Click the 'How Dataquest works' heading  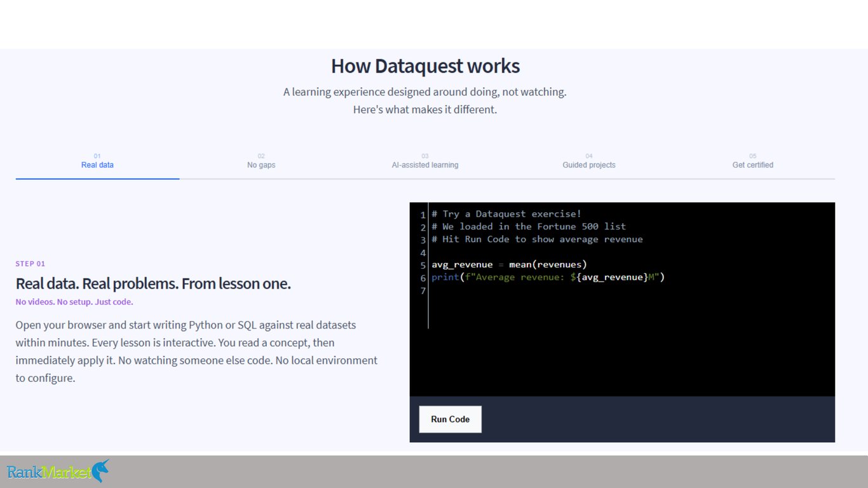pyautogui.click(x=425, y=66)
